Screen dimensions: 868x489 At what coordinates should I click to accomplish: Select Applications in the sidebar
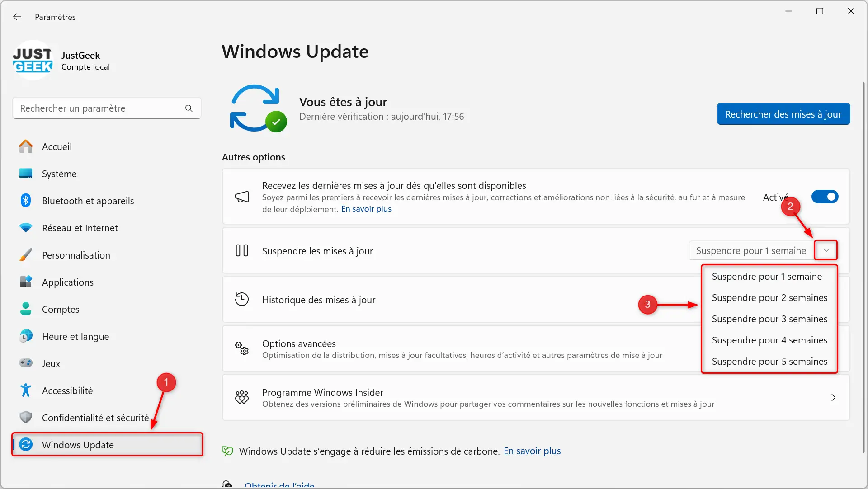(107, 282)
